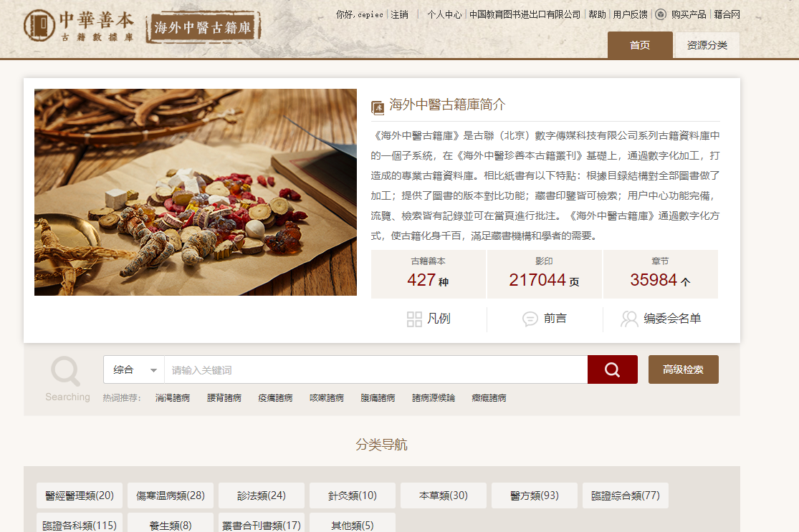Click the 中華善本 book logo
The height and width of the screenshot is (532, 799).
point(39,25)
